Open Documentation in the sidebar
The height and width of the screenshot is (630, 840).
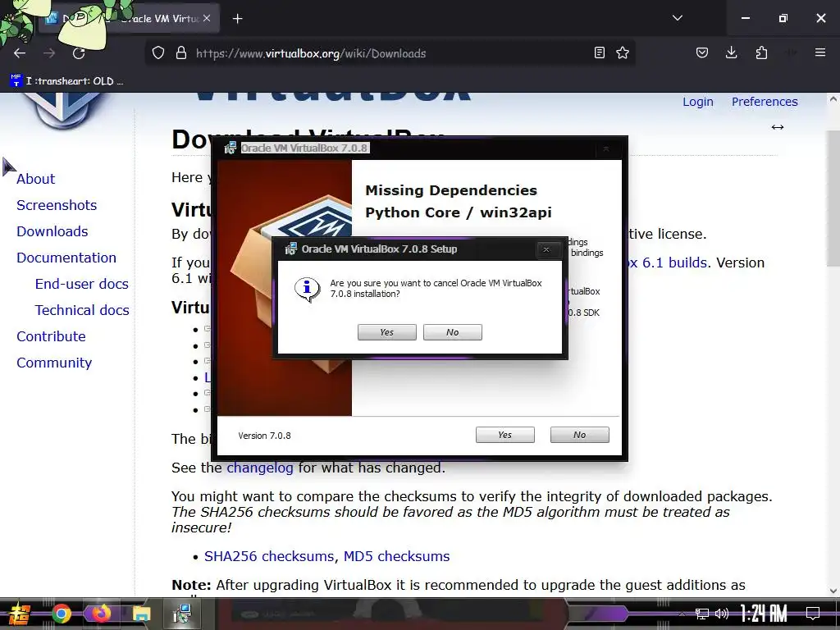(x=66, y=258)
